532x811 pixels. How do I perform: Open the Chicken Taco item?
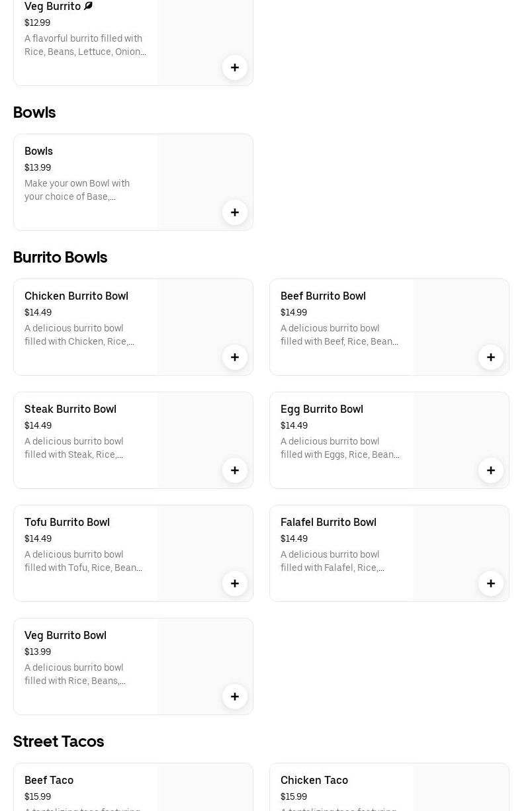pos(314,781)
